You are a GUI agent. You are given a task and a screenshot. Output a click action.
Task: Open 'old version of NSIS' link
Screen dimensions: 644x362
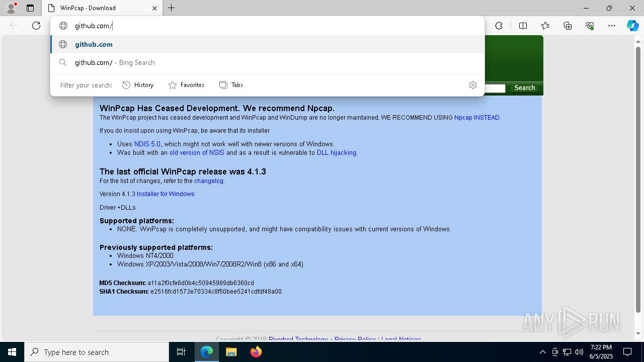click(x=197, y=152)
